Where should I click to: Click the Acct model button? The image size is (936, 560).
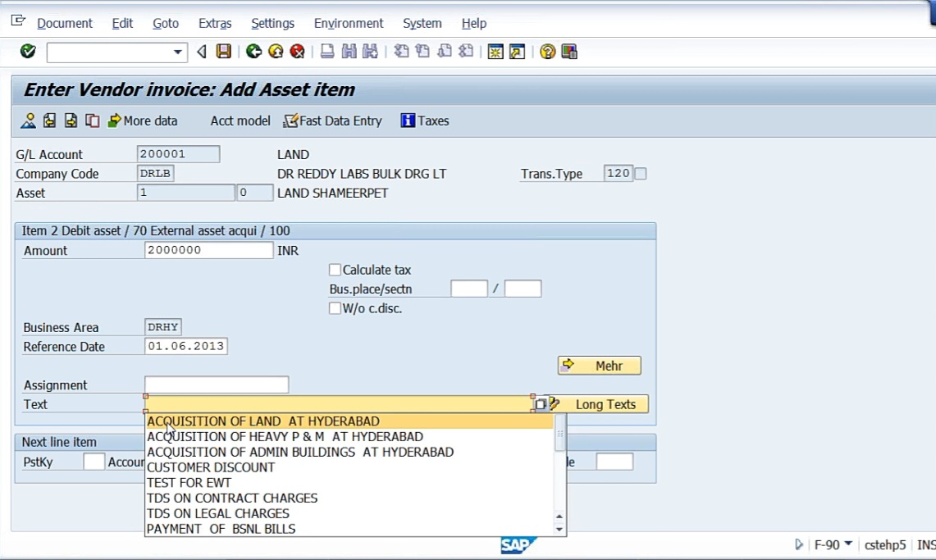pyautogui.click(x=240, y=121)
